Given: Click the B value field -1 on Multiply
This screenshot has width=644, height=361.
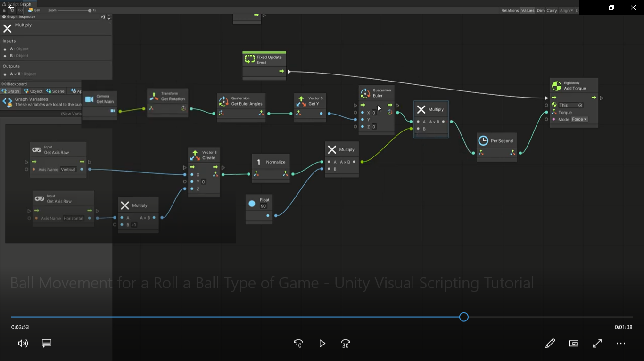Looking at the screenshot, I should click(134, 225).
